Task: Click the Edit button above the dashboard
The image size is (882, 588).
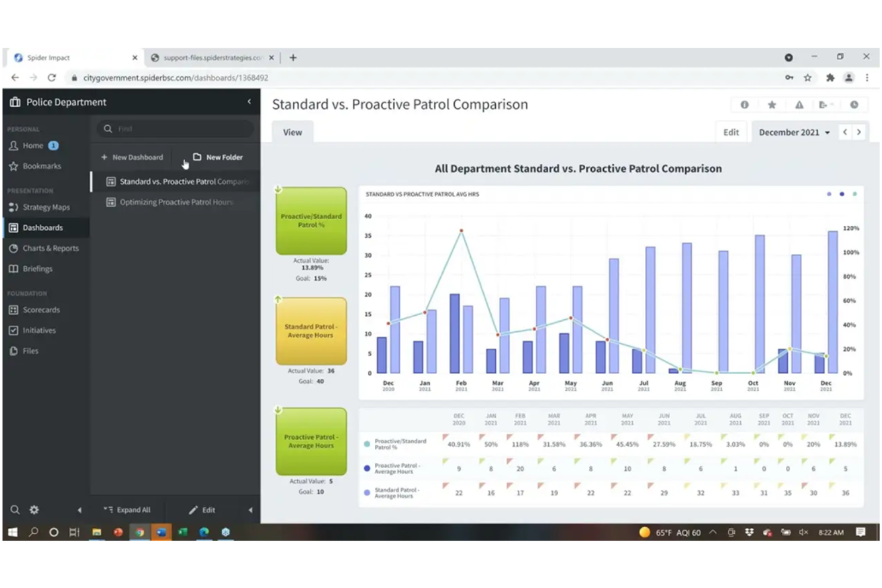Action: tap(731, 132)
